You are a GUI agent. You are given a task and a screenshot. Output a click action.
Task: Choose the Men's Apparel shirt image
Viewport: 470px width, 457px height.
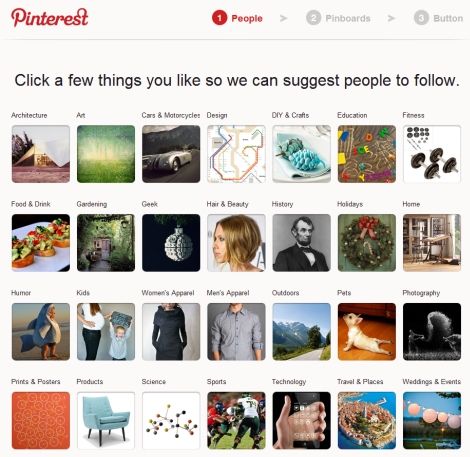point(236,332)
